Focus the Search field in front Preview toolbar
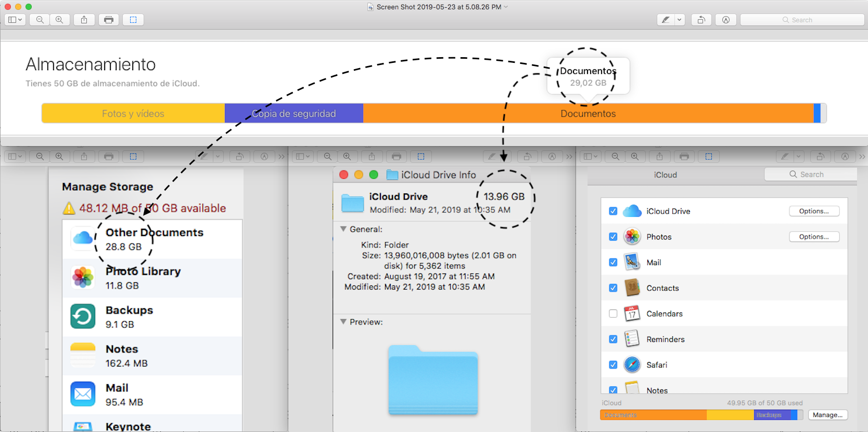 click(802, 20)
